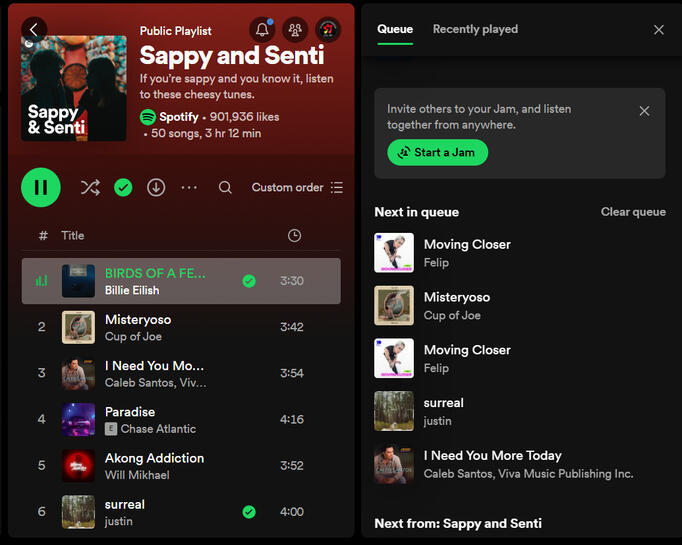Toggle the liked checkmark on the surreal track
The image size is (682, 545).
coord(249,512)
